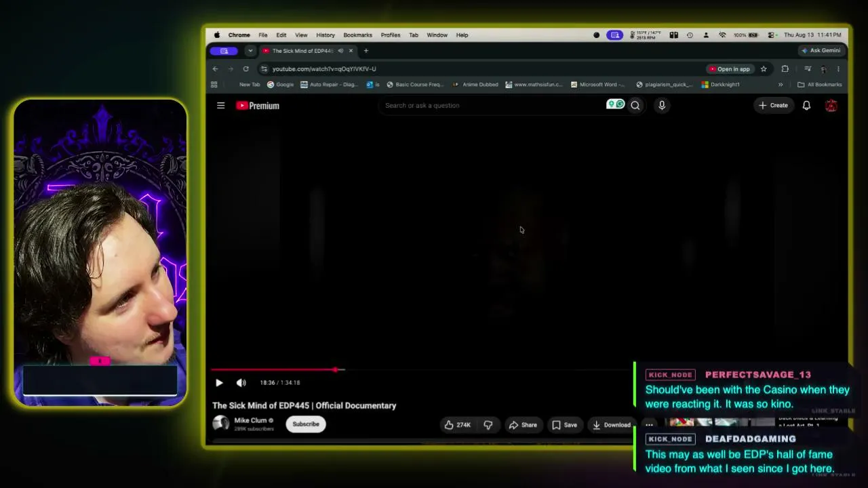Image resolution: width=868 pixels, height=488 pixels.
Task: Open the Google bookmark
Action: pyautogui.click(x=281, y=85)
